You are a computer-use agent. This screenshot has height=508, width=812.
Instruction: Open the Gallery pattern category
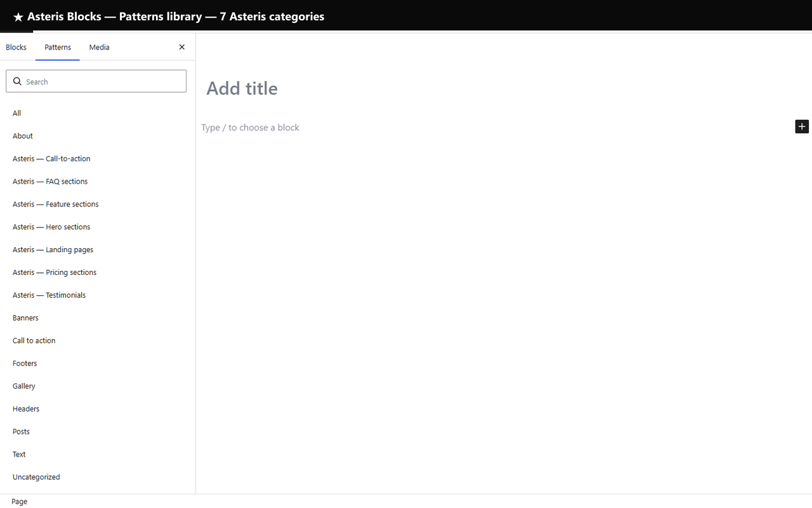tap(98, 386)
